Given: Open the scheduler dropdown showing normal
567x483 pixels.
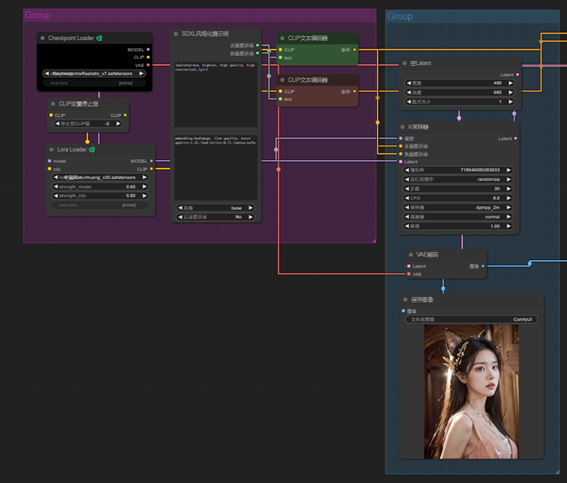Looking at the screenshot, I should click(x=457, y=217).
